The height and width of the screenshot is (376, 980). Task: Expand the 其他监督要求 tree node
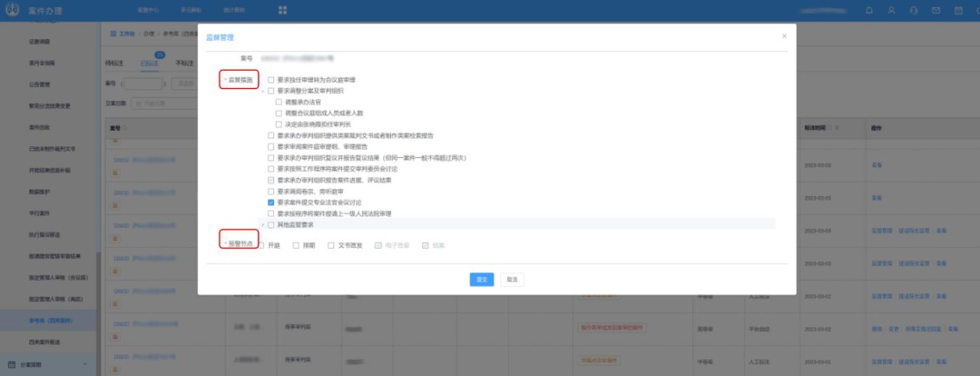(x=261, y=223)
